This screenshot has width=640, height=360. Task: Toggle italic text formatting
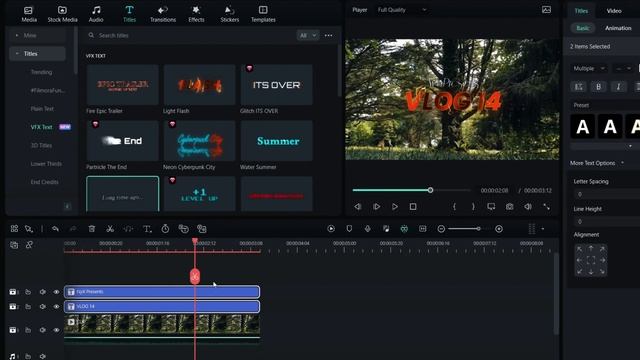click(618, 87)
